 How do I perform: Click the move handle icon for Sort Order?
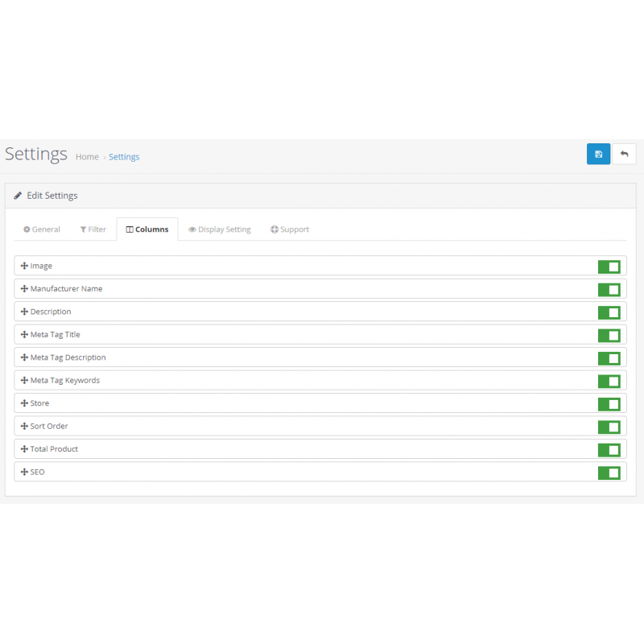(24, 426)
